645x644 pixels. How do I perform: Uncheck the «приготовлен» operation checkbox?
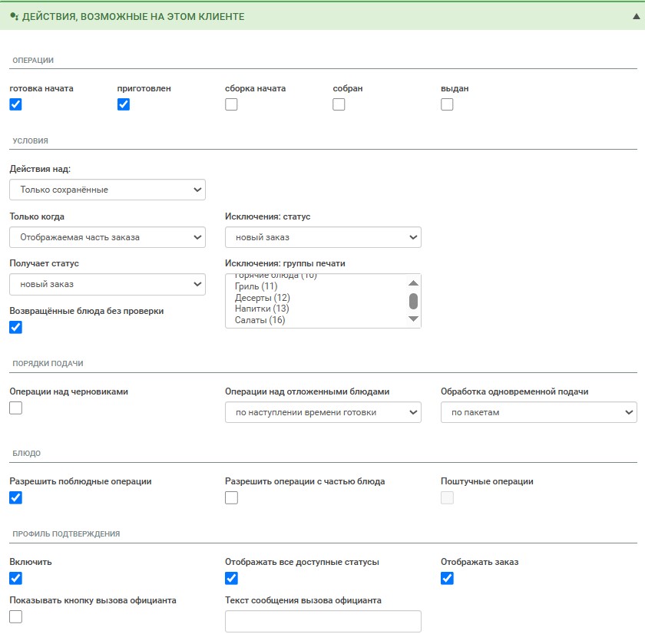pyautogui.click(x=124, y=105)
